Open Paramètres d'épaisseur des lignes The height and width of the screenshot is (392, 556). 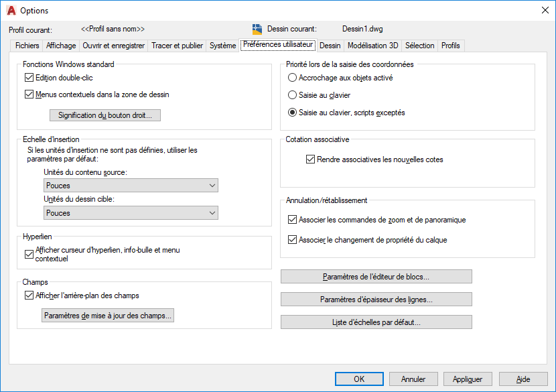376,300
